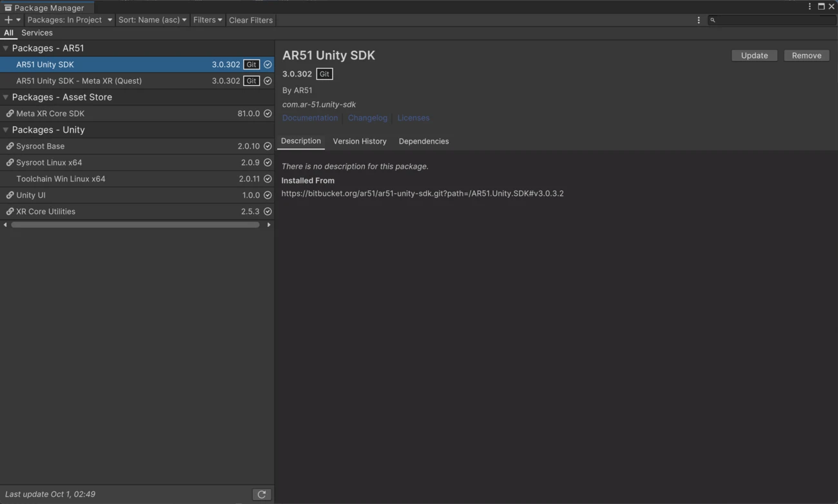Click the installed checkmark for Meta XR Core SDK

268,113
